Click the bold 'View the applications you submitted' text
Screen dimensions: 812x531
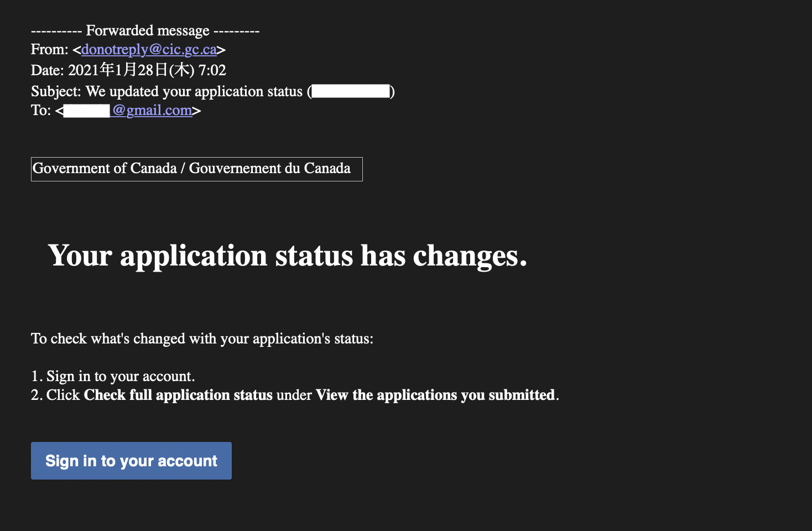tap(435, 395)
